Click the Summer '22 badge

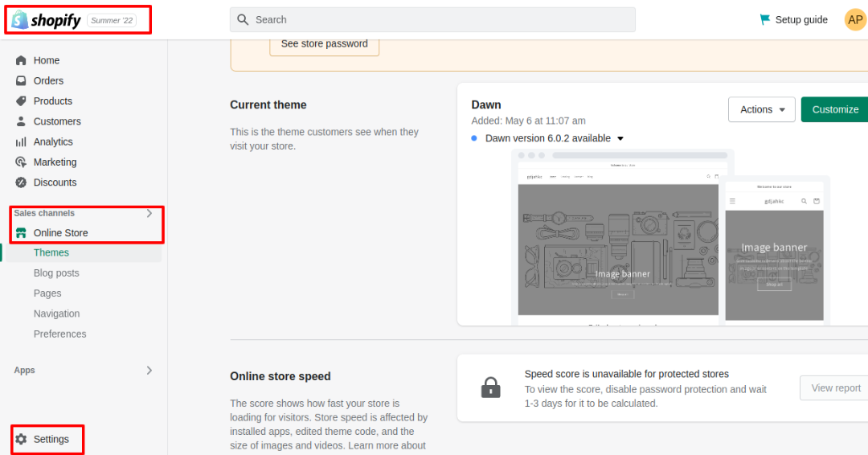(x=112, y=20)
